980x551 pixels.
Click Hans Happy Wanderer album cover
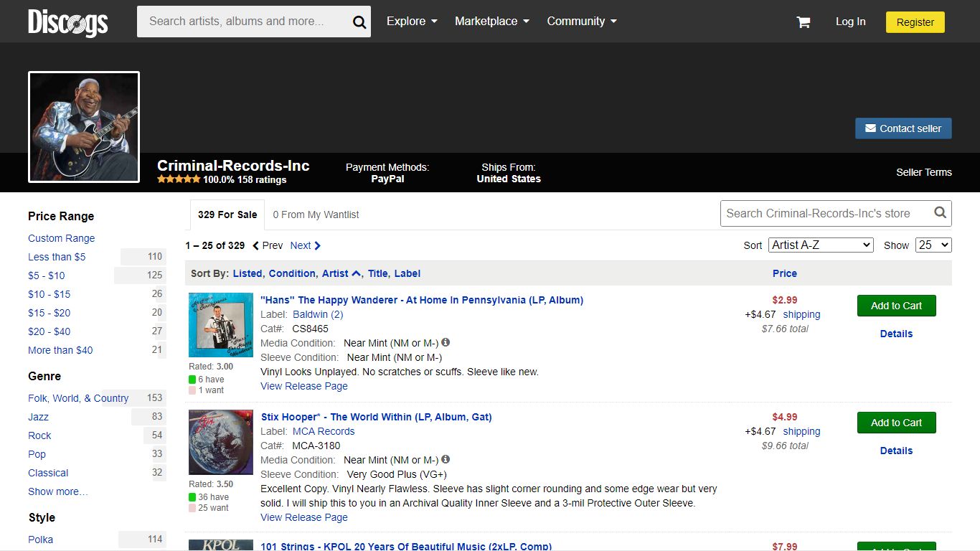point(221,325)
